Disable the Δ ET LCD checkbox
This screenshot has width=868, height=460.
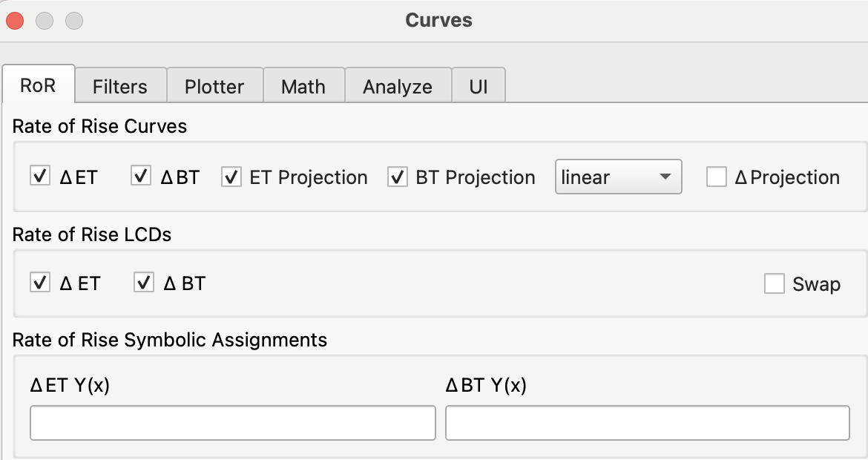[x=40, y=283]
